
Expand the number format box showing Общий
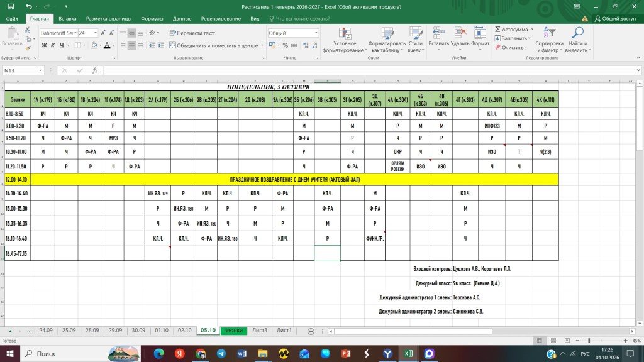point(316,33)
